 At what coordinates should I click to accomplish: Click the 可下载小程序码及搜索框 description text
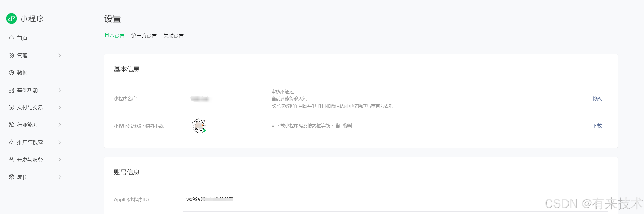click(312, 126)
